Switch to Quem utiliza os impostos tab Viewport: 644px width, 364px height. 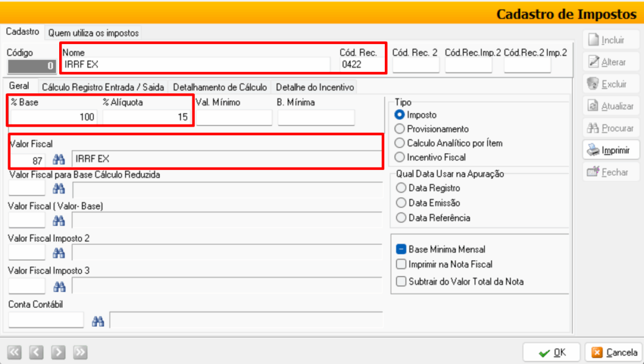pos(93,33)
